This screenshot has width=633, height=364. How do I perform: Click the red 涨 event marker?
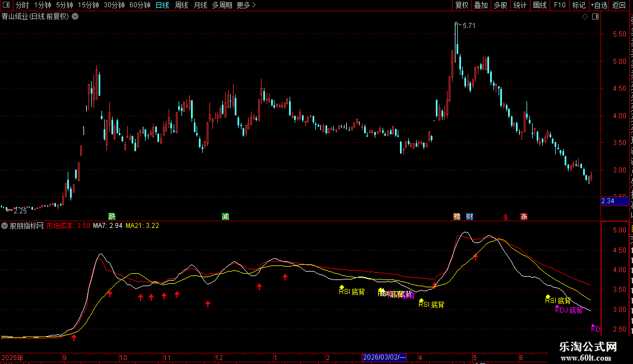(524, 216)
